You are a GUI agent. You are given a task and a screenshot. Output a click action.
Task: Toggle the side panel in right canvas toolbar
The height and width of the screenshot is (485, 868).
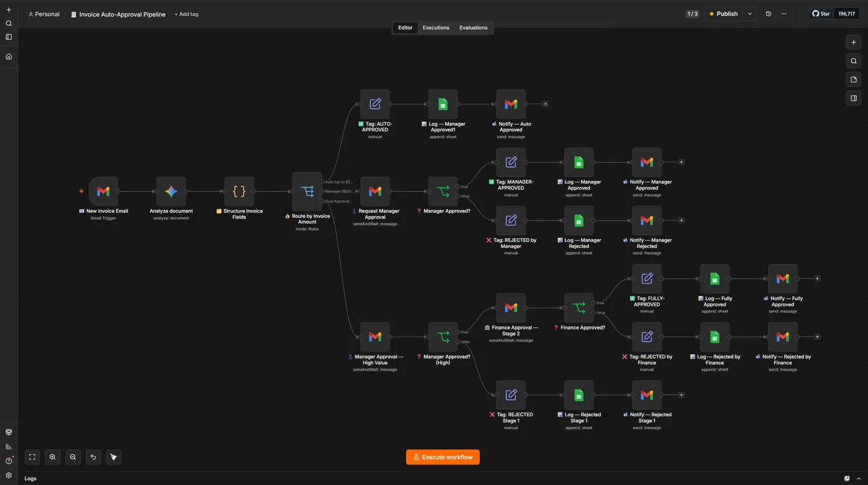(x=854, y=98)
